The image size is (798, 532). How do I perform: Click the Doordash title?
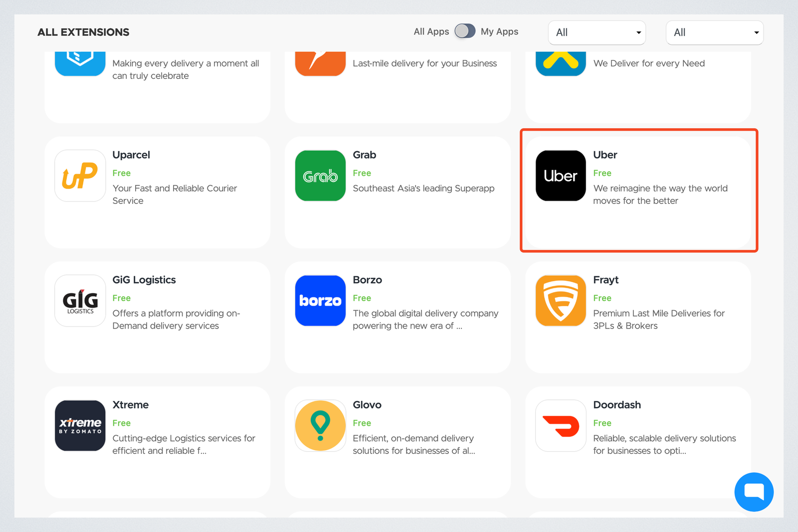click(x=617, y=405)
